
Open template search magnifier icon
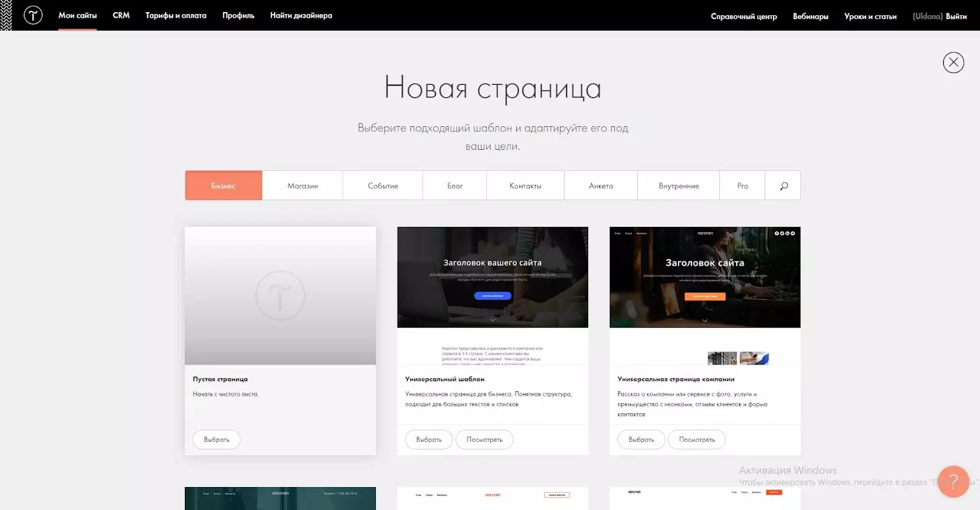(783, 186)
